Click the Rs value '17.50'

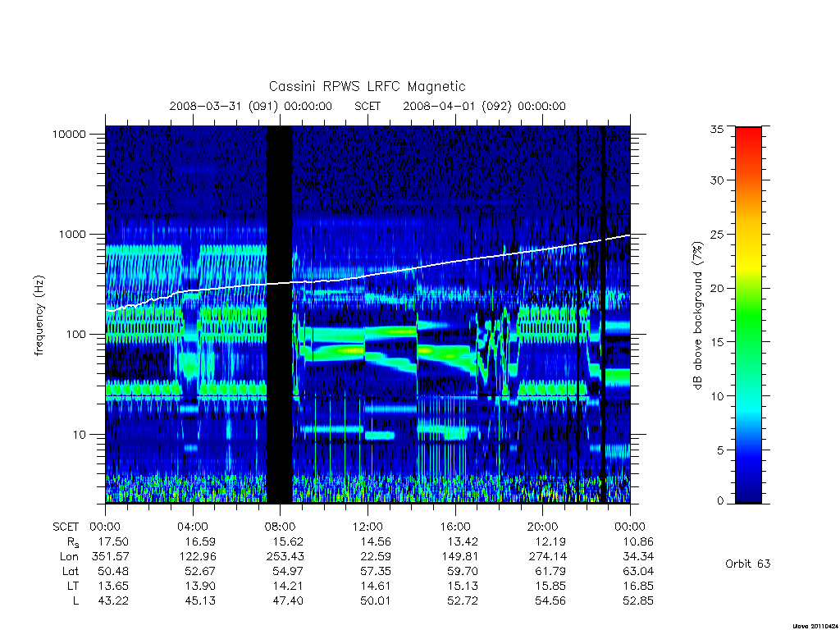pyautogui.click(x=113, y=541)
